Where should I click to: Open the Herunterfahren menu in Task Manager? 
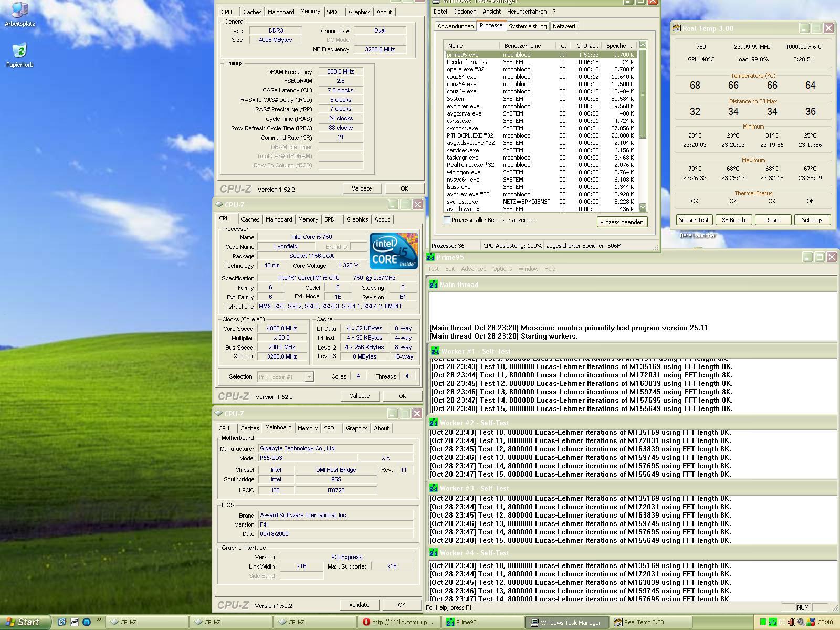pos(527,12)
